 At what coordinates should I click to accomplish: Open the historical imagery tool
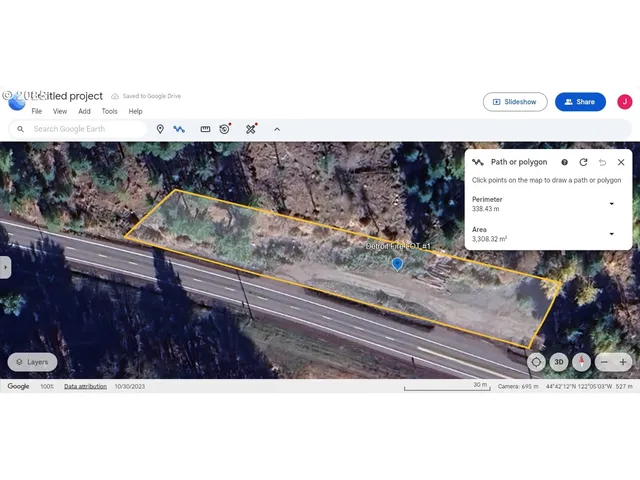click(225, 129)
